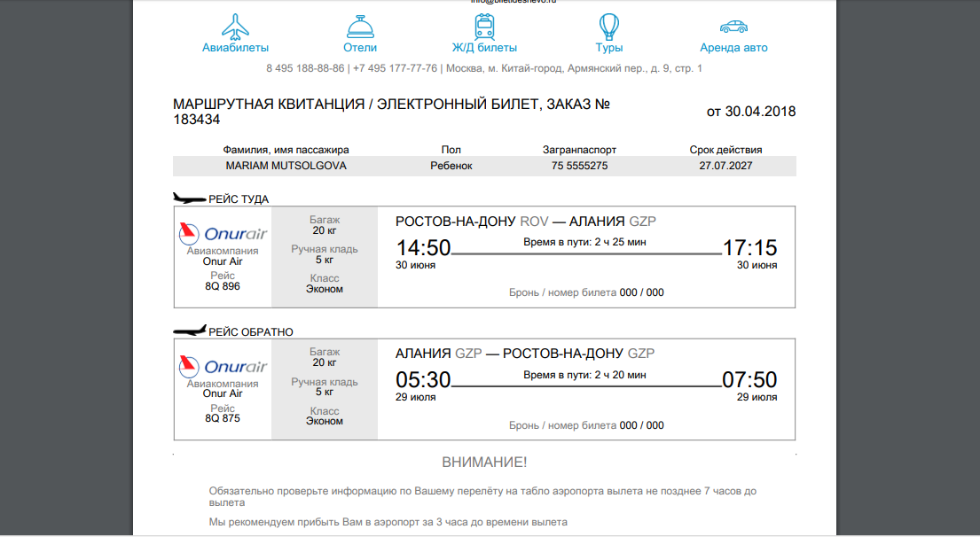Click the train icon above Ж/Д билеты
The width and height of the screenshot is (980, 537).
point(484,27)
